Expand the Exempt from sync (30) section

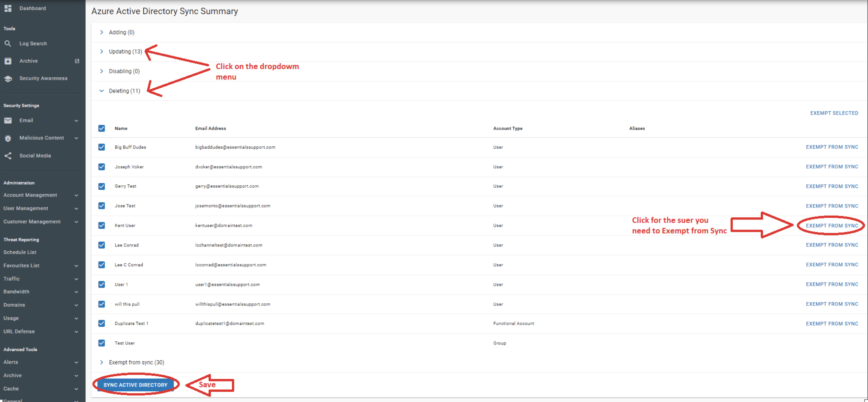tap(102, 362)
